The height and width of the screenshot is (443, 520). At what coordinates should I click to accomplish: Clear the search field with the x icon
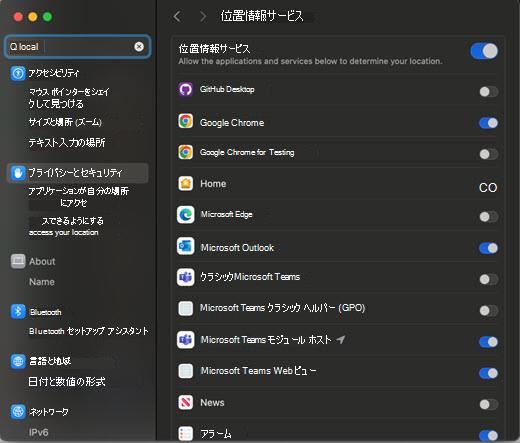coord(139,47)
